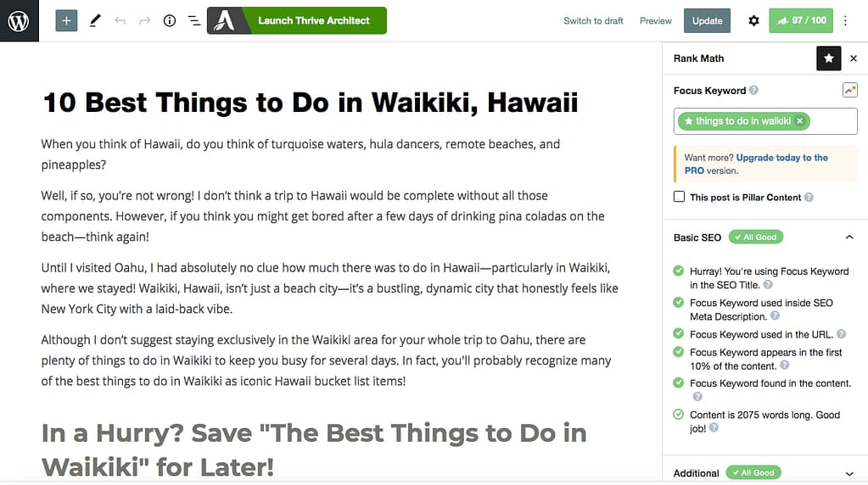The height and width of the screenshot is (485, 868).
Task: Expand the Additional section
Action: 850,473
